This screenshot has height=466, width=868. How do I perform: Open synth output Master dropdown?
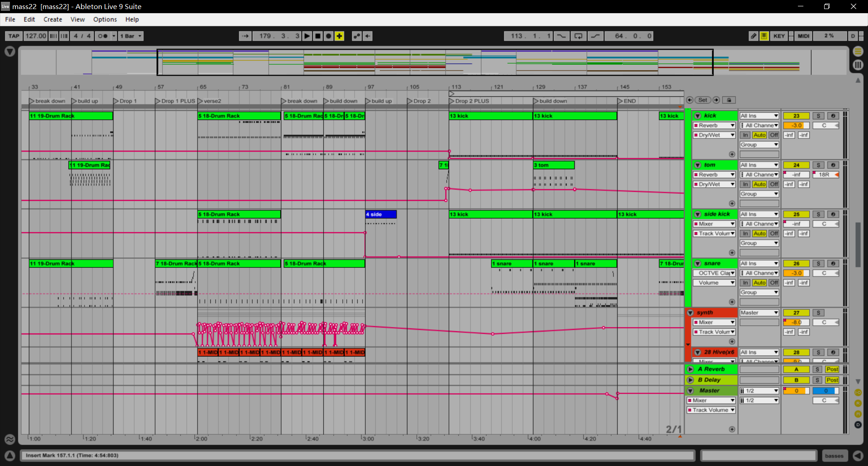[759, 313]
